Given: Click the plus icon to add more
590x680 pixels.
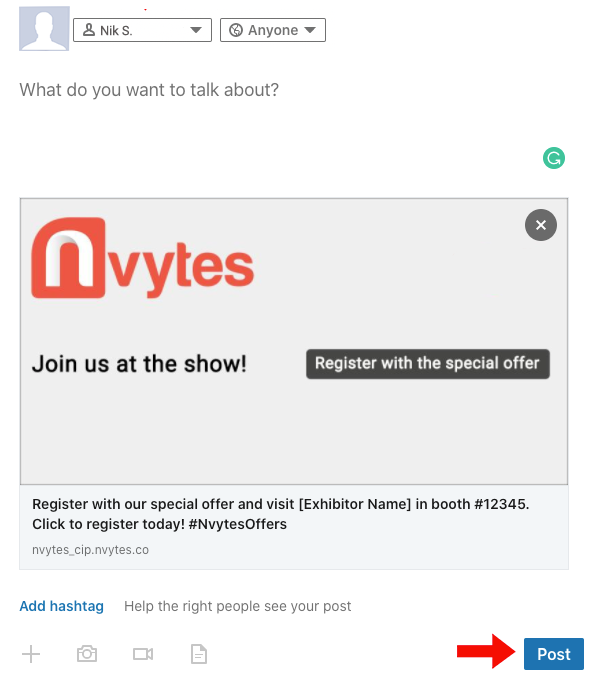Looking at the screenshot, I should (x=31, y=654).
